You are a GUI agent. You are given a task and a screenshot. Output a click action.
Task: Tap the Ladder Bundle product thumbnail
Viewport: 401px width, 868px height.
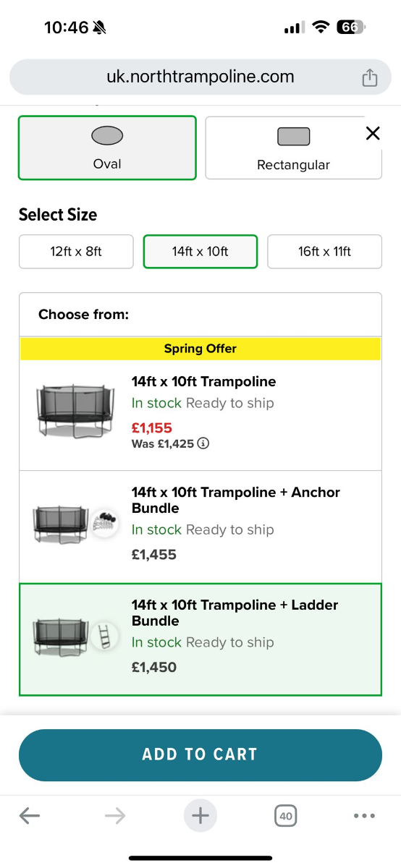(x=76, y=635)
